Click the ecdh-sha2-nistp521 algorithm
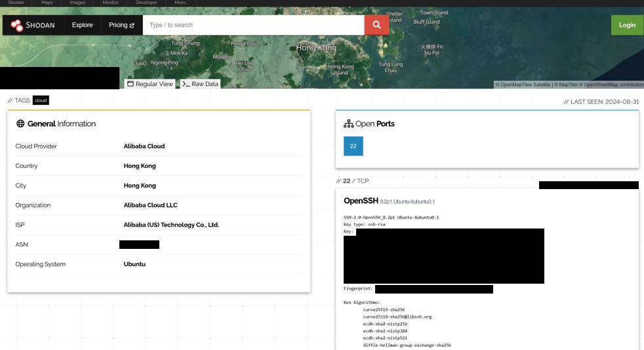The height and width of the screenshot is (350, 644). [385, 338]
